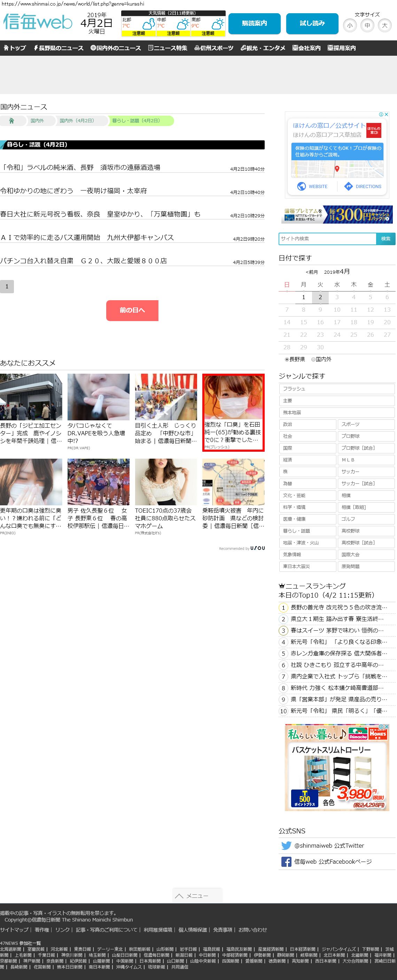The height and width of the screenshot is (980, 397).
Task: Open the 暮らし・話題 genre category
Action: tap(307, 531)
